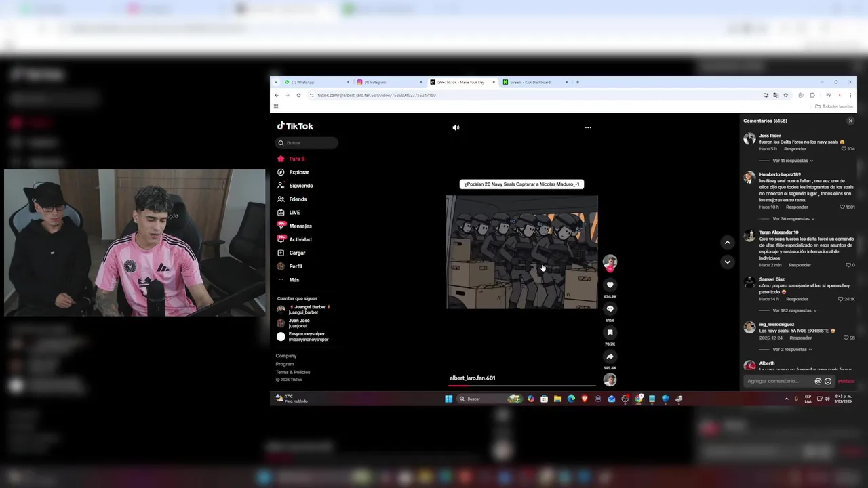Image resolution: width=868 pixels, height=488 pixels.
Task: Reply to Teran Alexander 10's comment
Action: pos(800,265)
